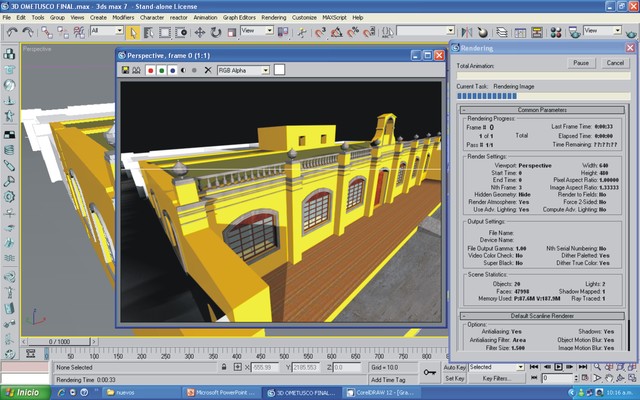
Task: Click the Align tool icon
Action: [483, 32]
